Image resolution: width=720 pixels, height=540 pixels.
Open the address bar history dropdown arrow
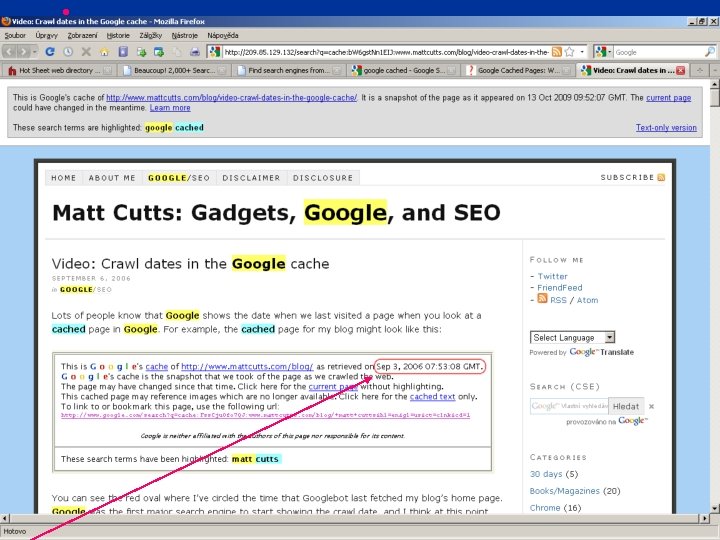coord(582,52)
